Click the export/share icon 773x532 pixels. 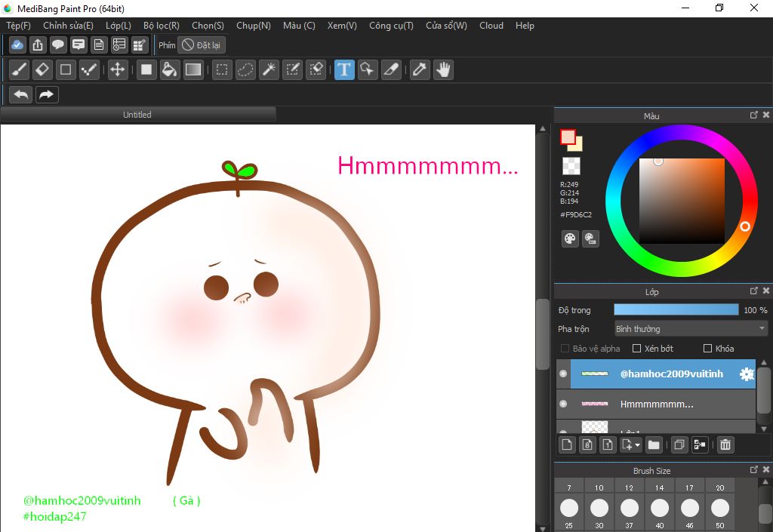tap(38, 45)
